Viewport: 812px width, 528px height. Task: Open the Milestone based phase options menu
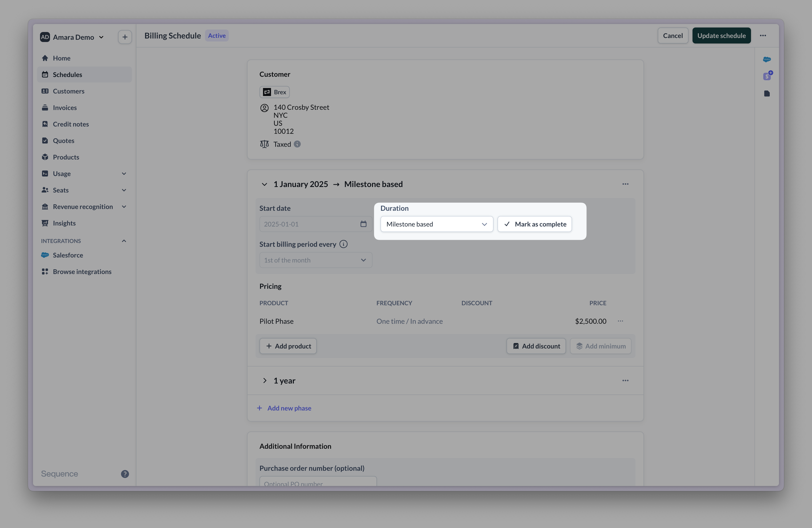625,184
